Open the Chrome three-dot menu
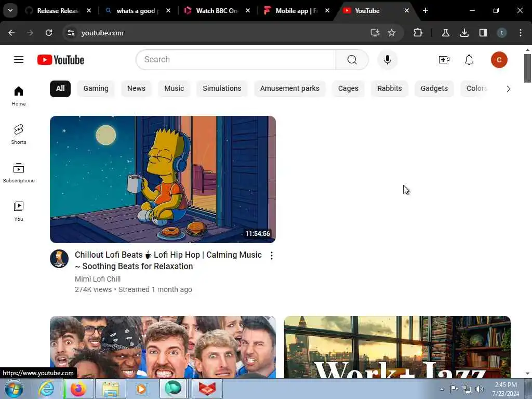 click(x=521, y=33)
